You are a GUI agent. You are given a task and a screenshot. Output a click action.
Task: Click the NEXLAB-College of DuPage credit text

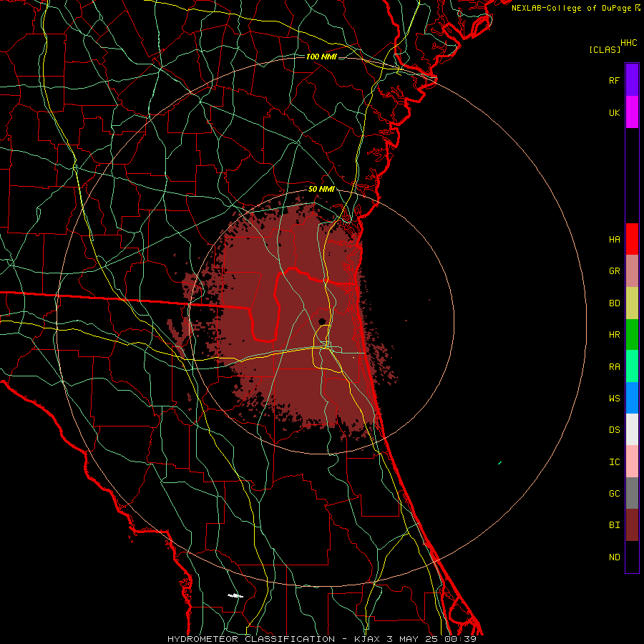click(x=571, y=8)
